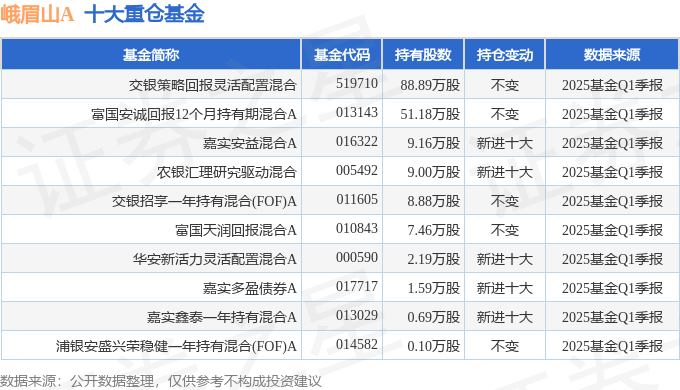Screen dimensions: 680x390
Task: Select the 富国天润回报混合A fund name
Action: click(x=236, y=230)
